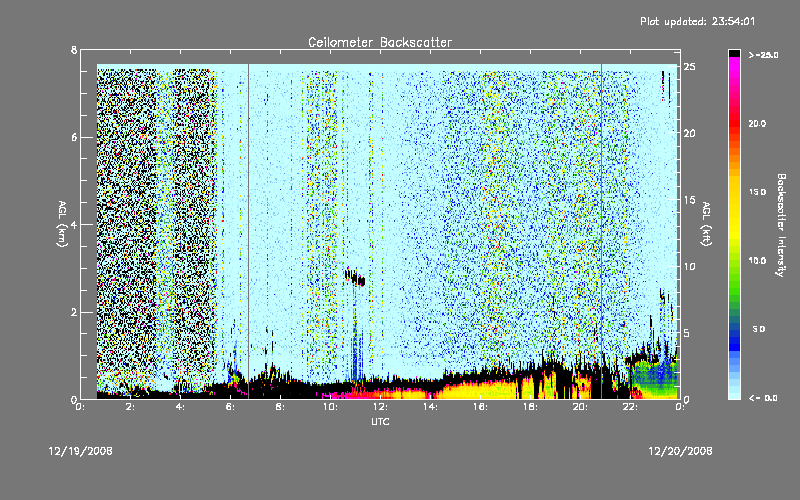Select the '12:' hour tick on UTC axis

point(381,407)
